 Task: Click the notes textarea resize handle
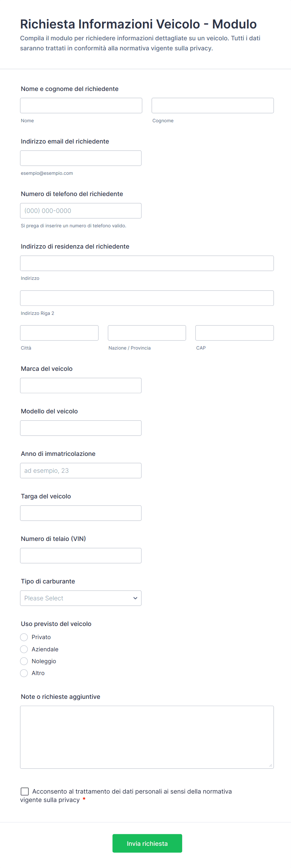[270, 765]
